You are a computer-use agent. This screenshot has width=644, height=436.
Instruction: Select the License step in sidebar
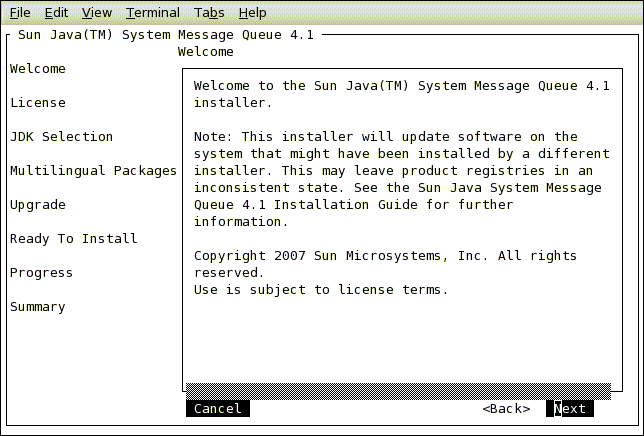click(x=38, y=103)
